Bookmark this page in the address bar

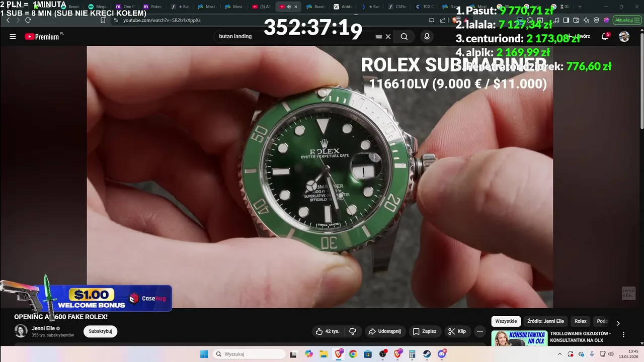(x=103, y=20)
